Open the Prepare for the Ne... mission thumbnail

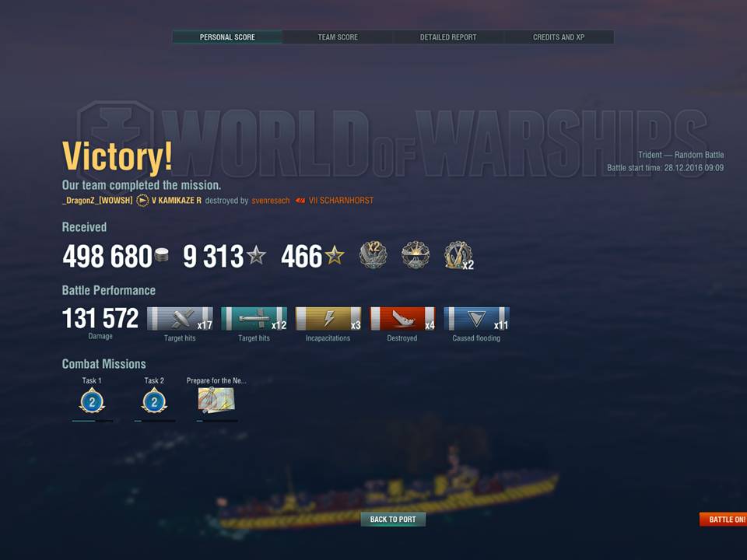coord(216,400)
